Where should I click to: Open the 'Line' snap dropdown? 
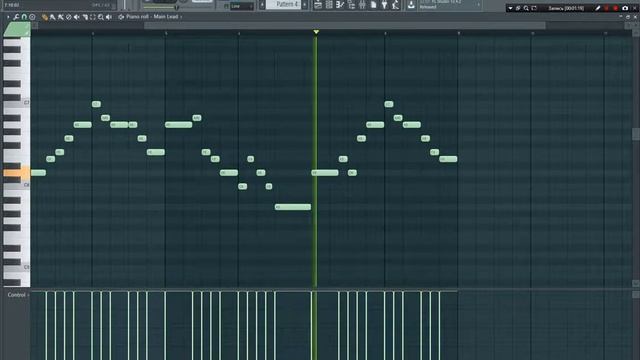pos(242,6)
